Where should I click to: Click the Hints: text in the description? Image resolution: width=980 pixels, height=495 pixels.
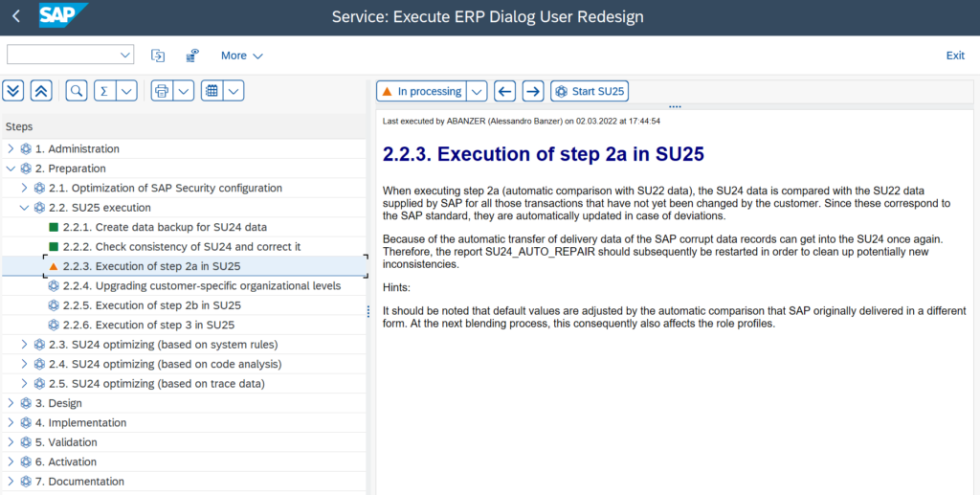click(395, 287)
